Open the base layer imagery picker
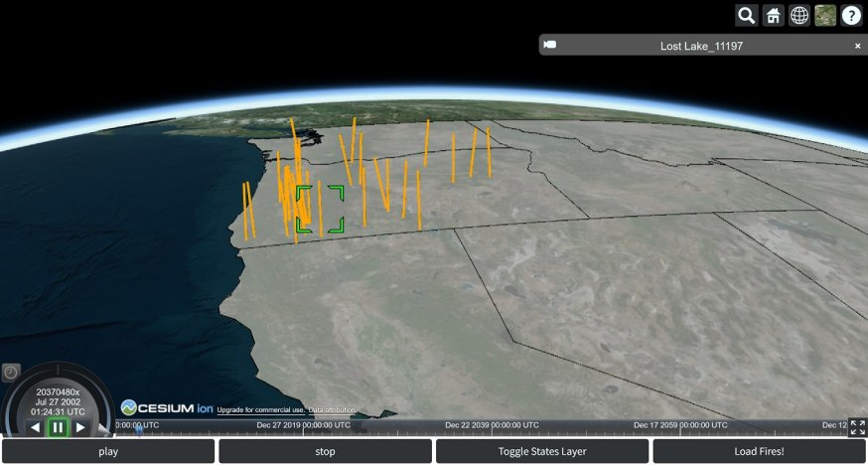The image size is (868, 465). [x=825, y=15]
